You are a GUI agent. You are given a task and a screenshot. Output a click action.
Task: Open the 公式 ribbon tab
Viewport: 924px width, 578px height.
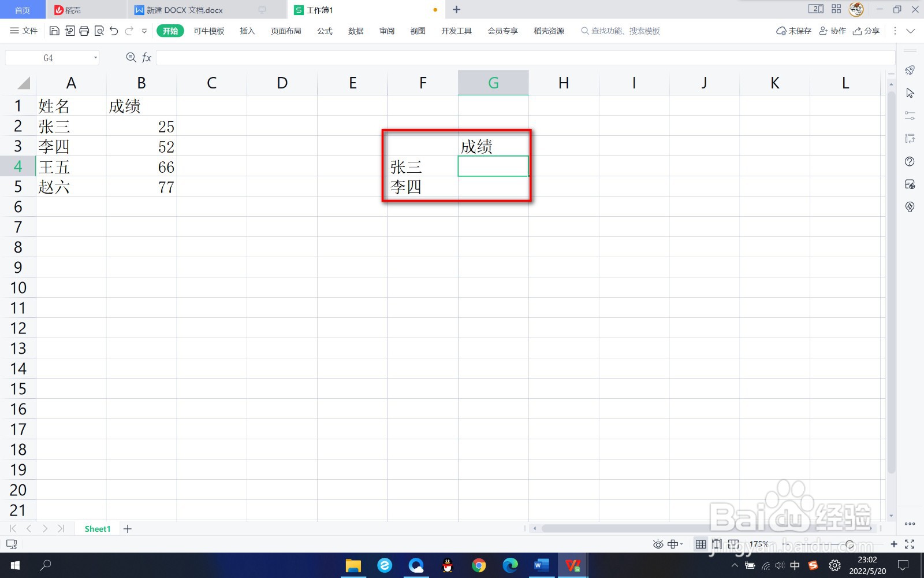[325, 31]
